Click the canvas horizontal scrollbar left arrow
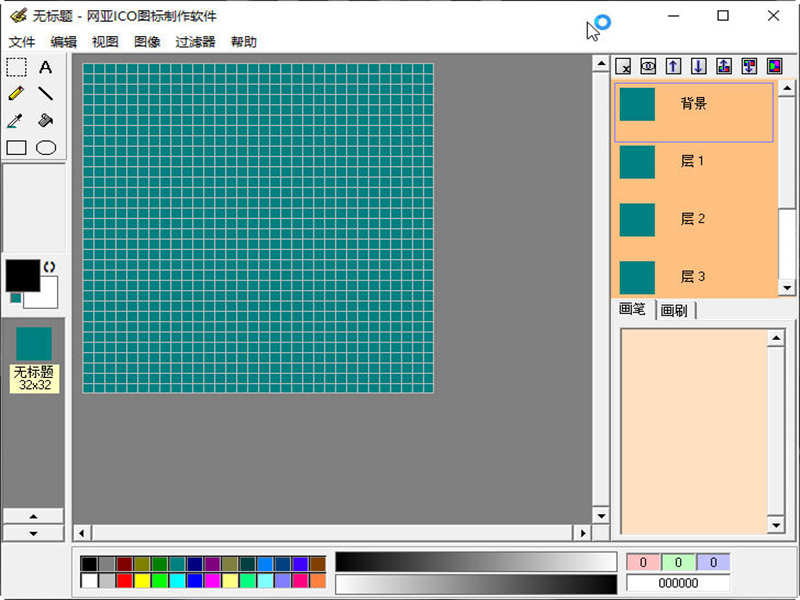The image size is (800, 600). click(x=82, y=533)
